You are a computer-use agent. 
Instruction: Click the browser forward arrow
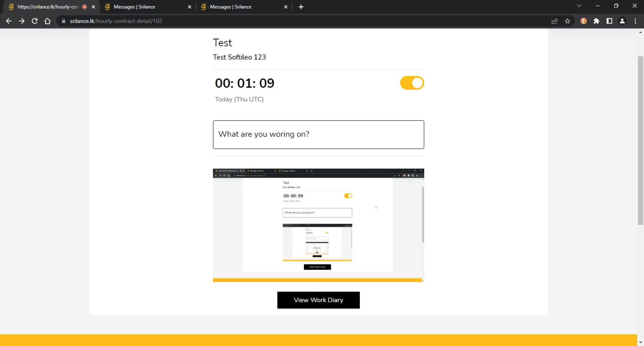pos(22,21)
